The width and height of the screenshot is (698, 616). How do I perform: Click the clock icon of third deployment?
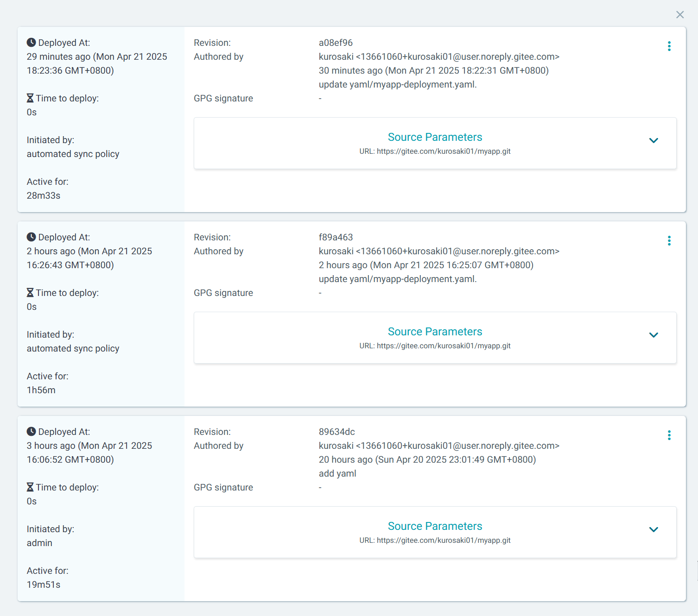click(31, 432)
